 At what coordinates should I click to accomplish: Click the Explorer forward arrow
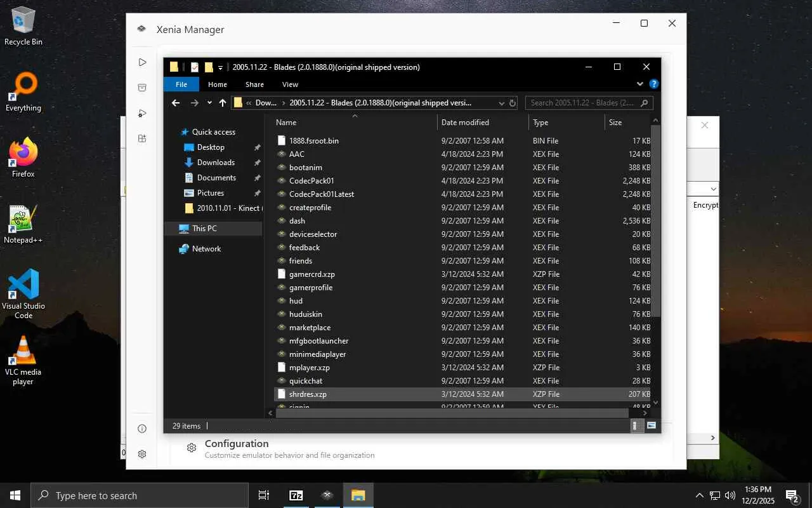pos(195,103)
